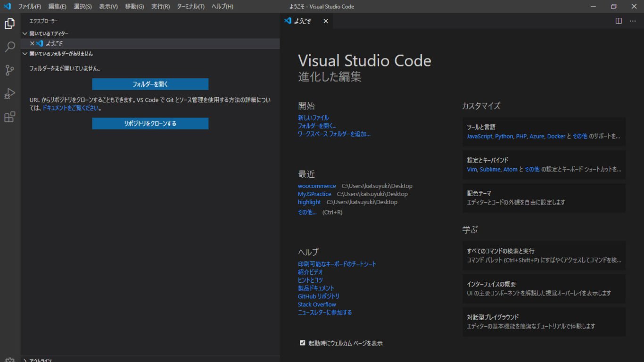The height and width of the screenshot is (362, 644).
Task: Open the ヒントとコツ link
Action: pos(310,280)
